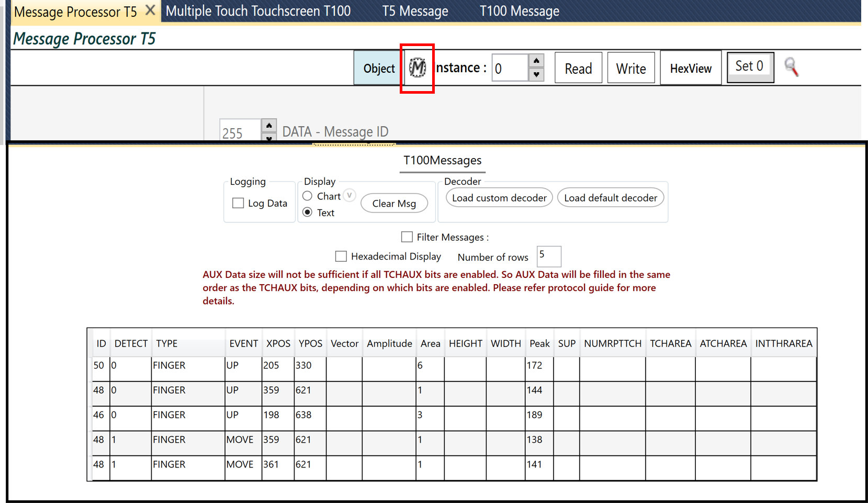
Task: Close the Message Processor T5 tab
Action: coord(150,10)
